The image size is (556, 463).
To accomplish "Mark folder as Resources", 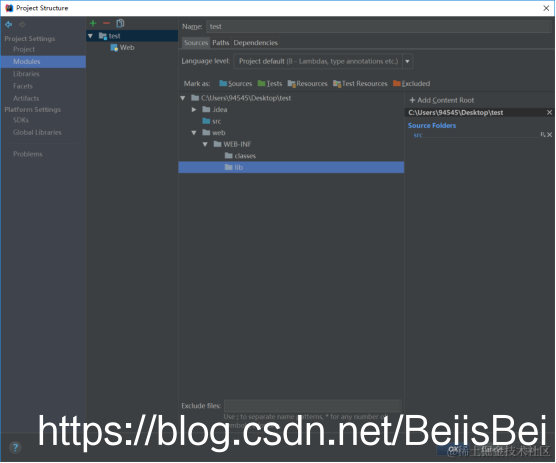I will (307, 84).
